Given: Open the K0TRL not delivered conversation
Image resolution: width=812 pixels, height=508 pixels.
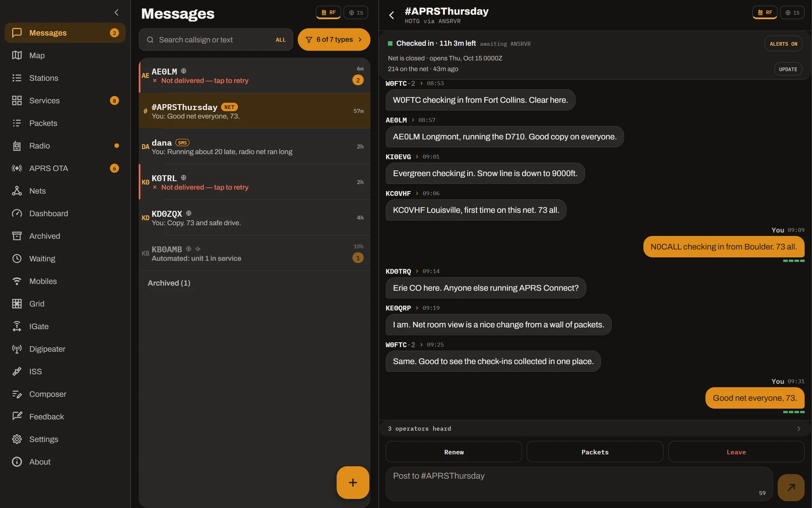Looking at the screenshot, I should point(255,182).
